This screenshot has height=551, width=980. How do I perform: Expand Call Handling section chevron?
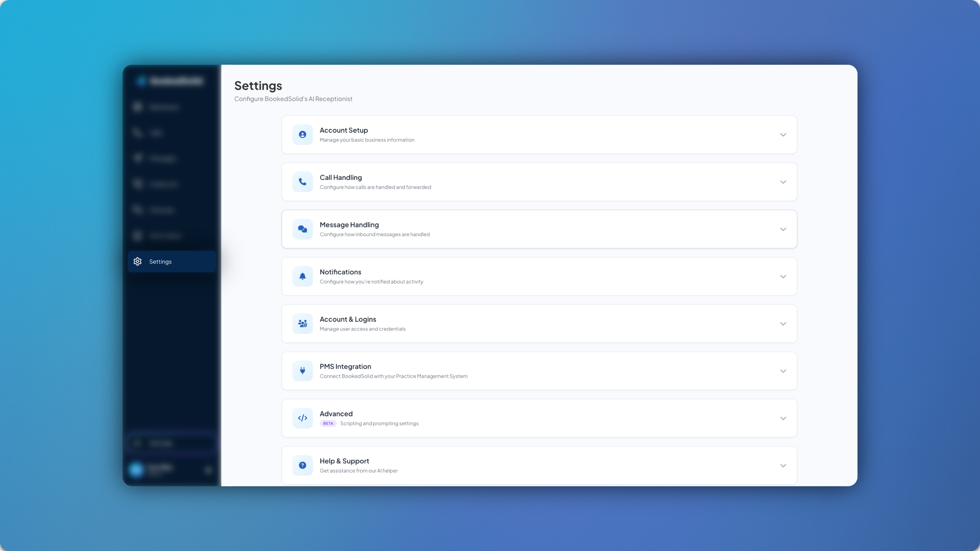point(783,182)
